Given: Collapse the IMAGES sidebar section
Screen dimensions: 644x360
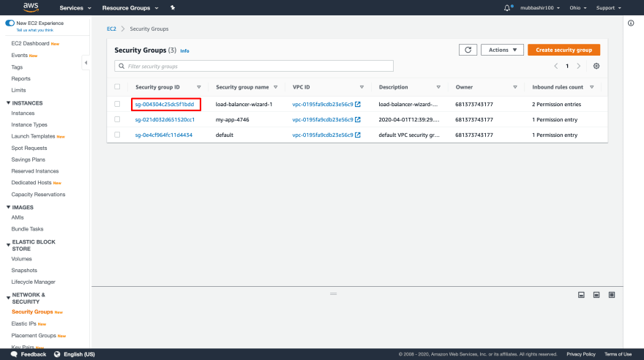Looking at the screenshot, I should (8, 207).
